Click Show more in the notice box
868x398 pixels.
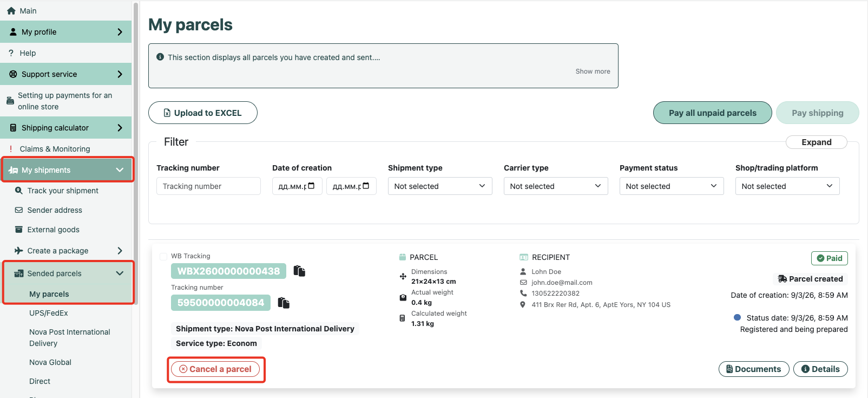(593, 71)
